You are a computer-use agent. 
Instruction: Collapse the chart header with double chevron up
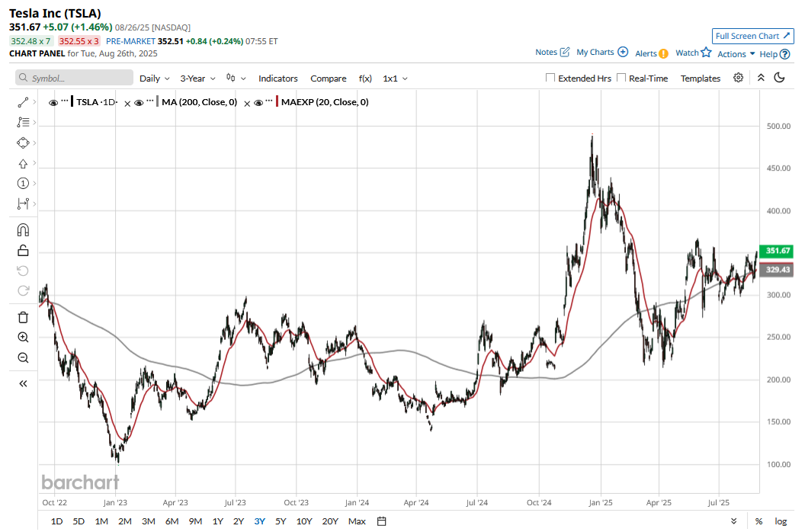pyautogui.click(x=761, y=78)
